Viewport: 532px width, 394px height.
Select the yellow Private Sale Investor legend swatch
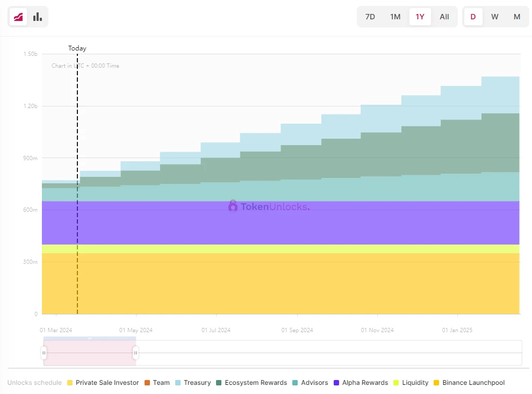pyautogui.click(x=70, y=383)
